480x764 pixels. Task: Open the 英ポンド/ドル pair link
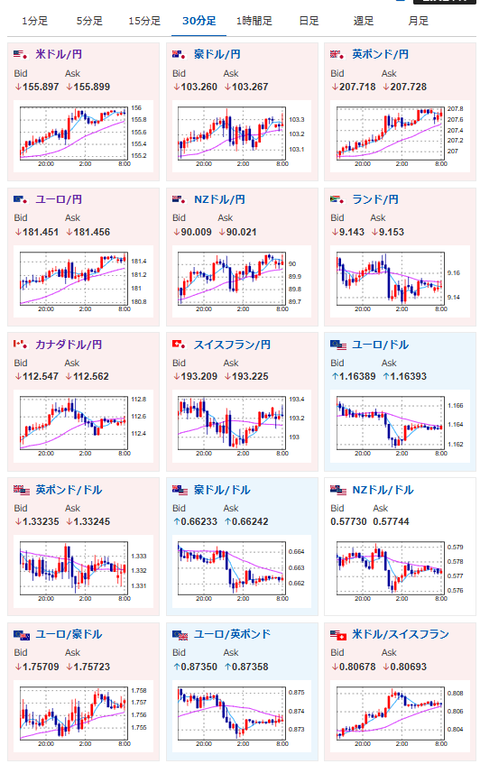(69, 490)
